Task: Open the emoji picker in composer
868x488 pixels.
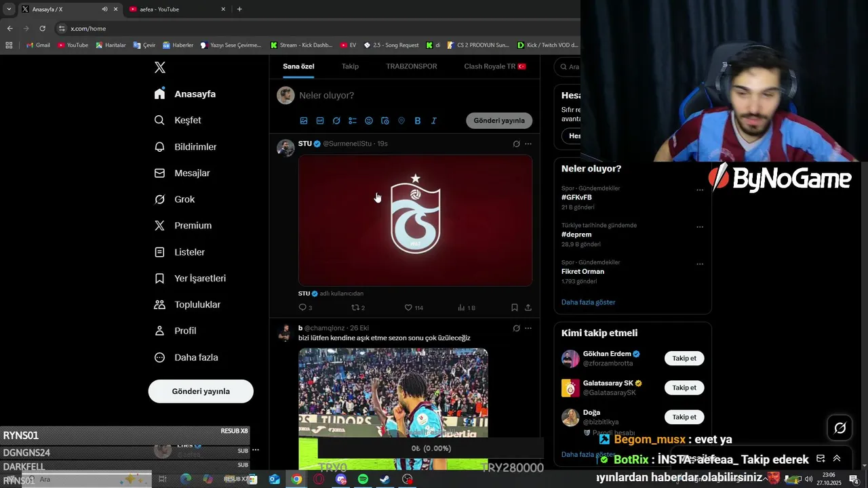Action: coord(369,121)
